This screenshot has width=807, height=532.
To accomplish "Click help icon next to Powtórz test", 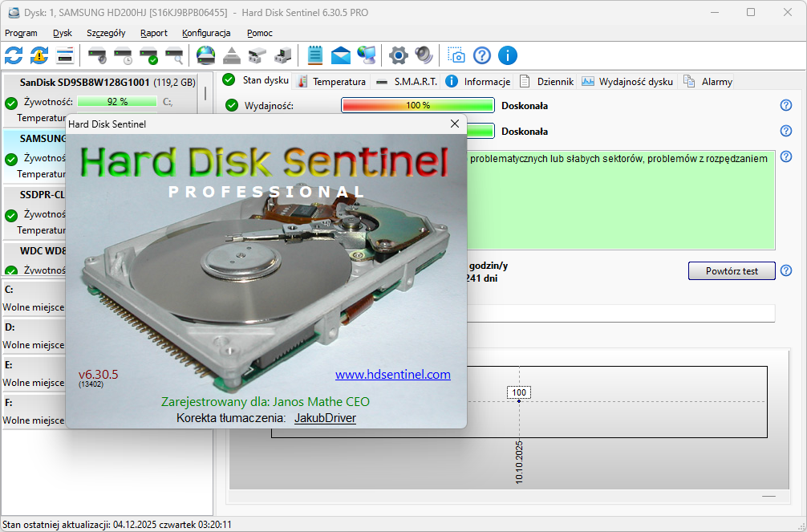I will pos(786,270).
